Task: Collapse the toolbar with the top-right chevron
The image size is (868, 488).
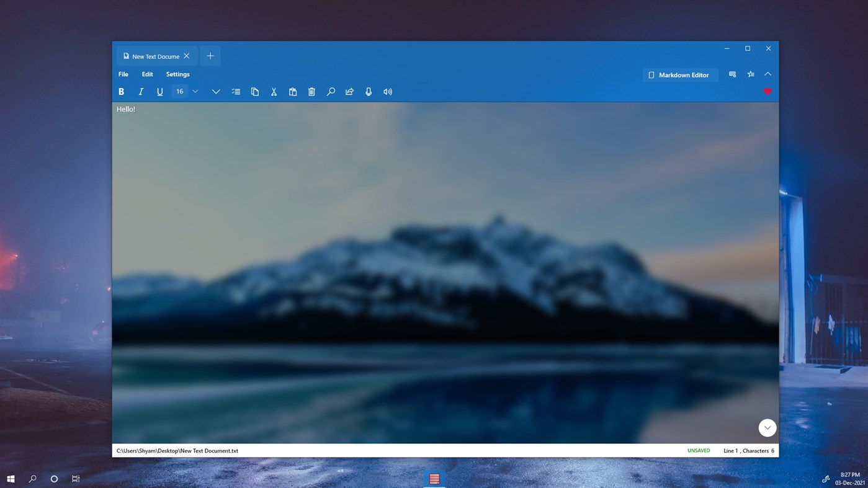Action: pos(767,74)
